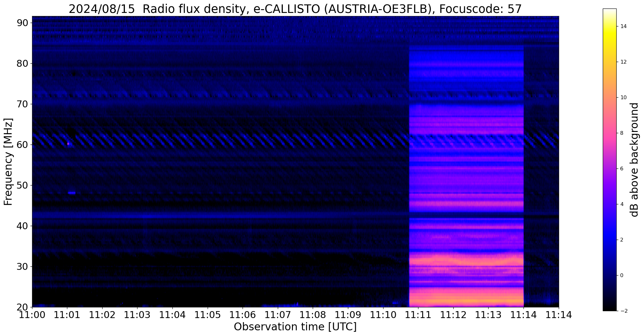Click the 70 frequency tick label
The width and height of the screenshot is (644, 336).
click(x=22, y=104)
